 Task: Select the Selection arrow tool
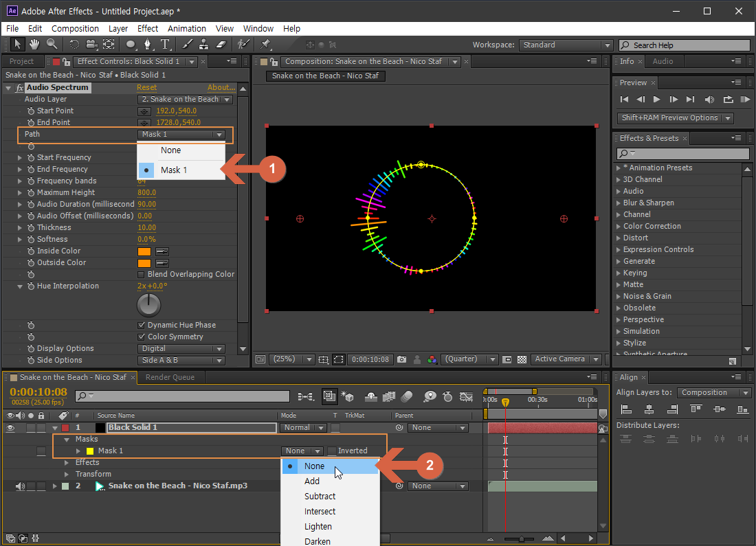click(17, 45)
